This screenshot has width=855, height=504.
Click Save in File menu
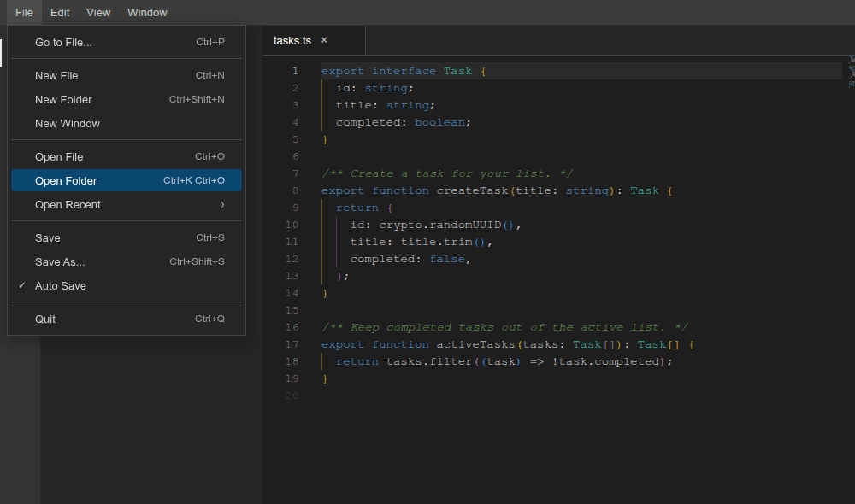(x=127, y=237)
